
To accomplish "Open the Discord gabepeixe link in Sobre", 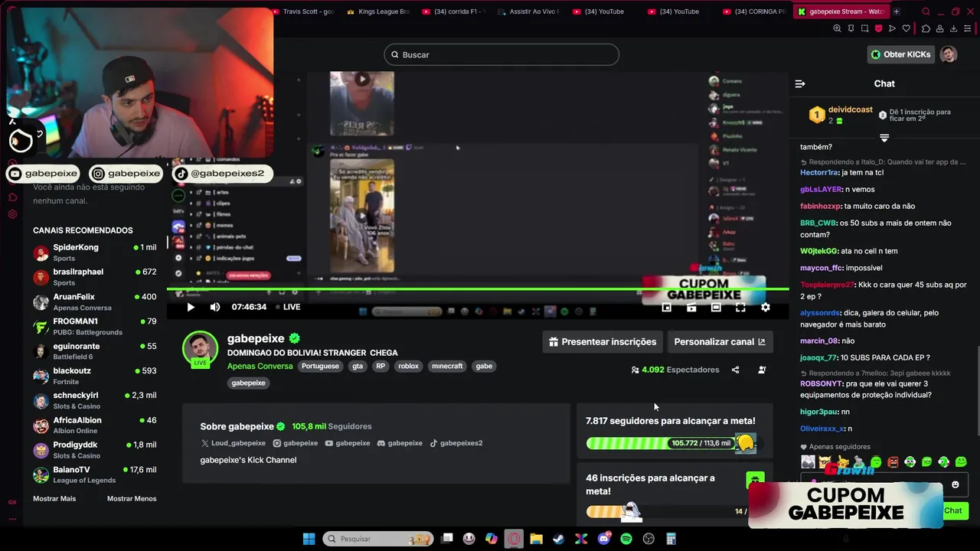I will [400, 443].
